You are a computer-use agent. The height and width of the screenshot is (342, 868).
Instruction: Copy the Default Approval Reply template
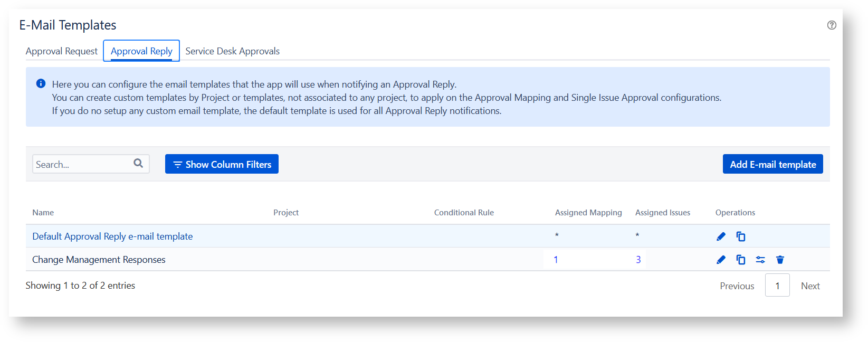click(741, 236)
